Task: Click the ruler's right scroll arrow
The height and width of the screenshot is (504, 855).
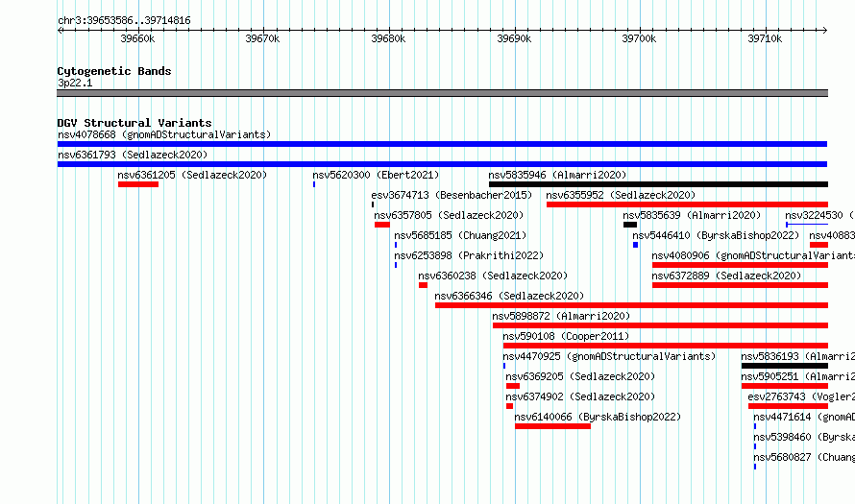Action: coord(825,30)
